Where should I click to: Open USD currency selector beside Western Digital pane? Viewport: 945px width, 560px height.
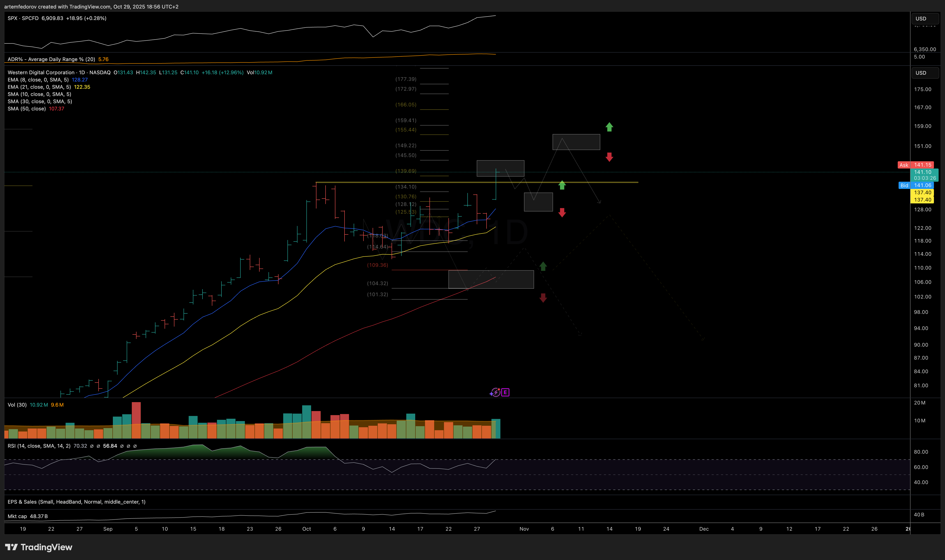click(925, 73)
